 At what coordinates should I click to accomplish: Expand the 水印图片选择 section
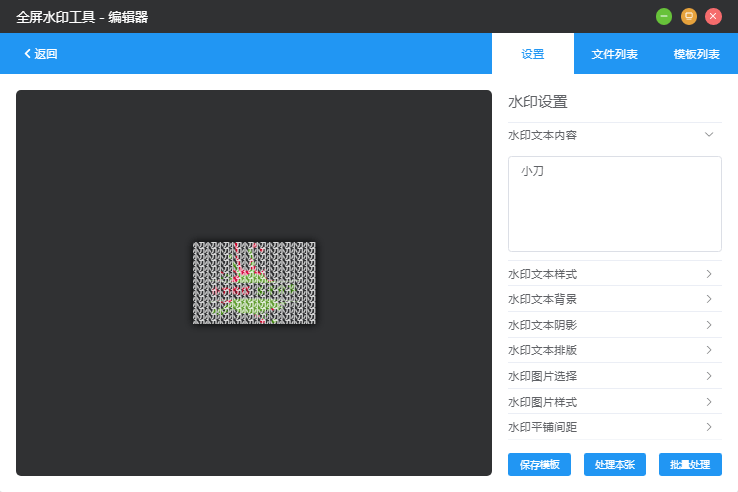(614, 376)
